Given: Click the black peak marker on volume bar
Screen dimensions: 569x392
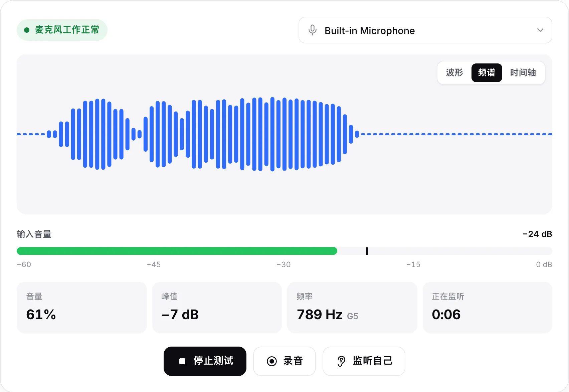Looking at the screenshot, I should [x=367, y=251].
